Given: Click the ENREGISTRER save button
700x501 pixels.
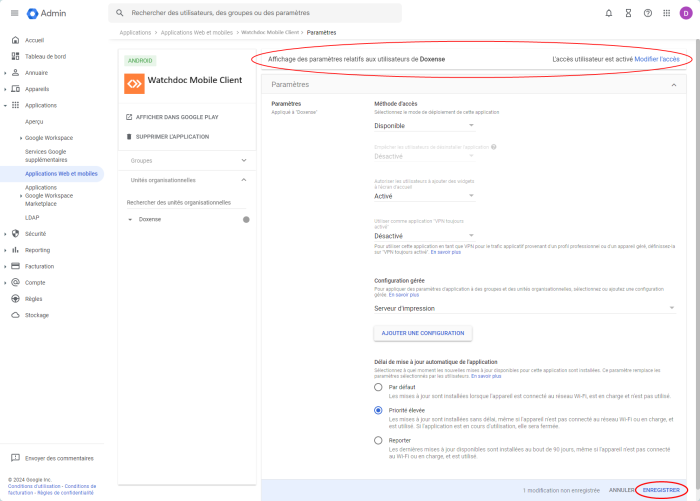Looking at the screenshot, I should point(661,490).
